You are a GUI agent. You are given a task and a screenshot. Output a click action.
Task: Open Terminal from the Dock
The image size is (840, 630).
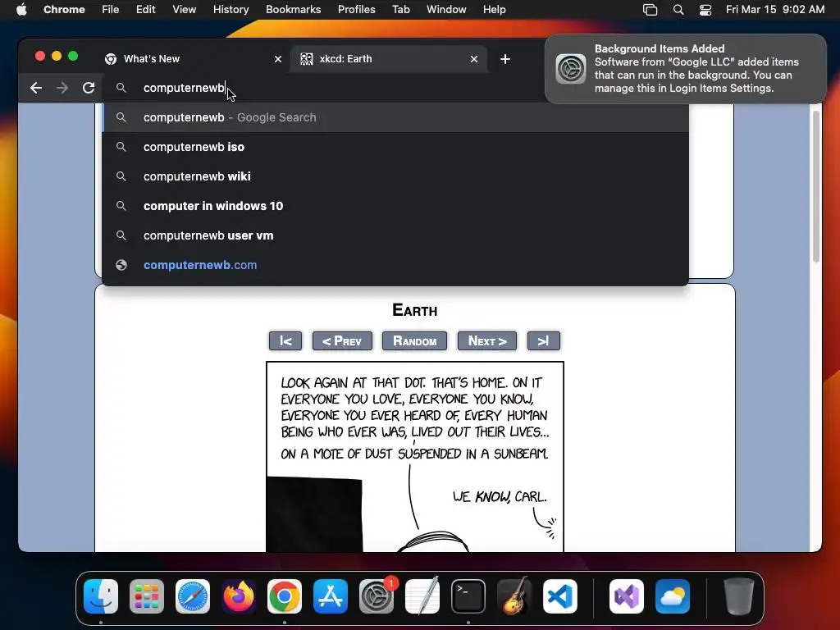tap(468, 596)
